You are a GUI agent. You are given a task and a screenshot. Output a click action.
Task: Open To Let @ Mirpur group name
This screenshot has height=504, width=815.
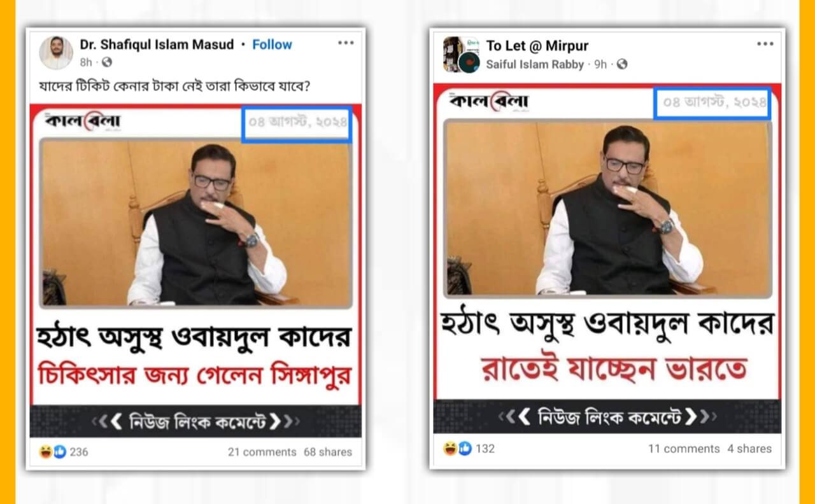pyautogui.click(x=537, y=46)
